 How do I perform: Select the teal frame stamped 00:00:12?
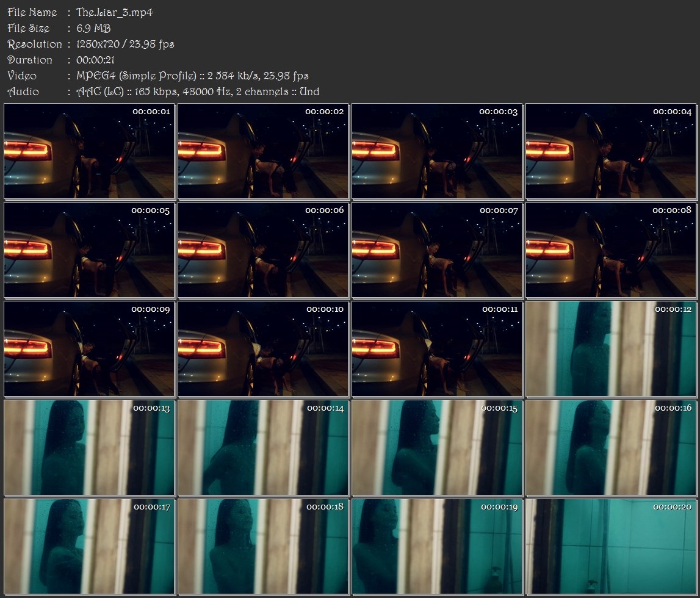tap(611, 349)
